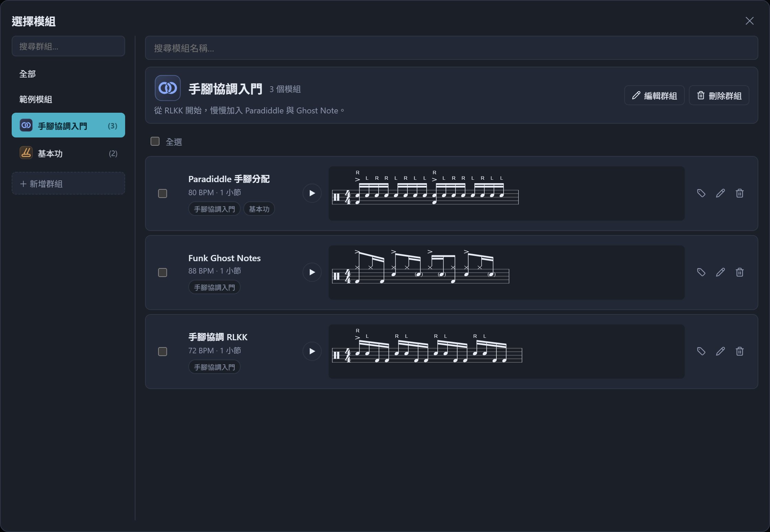Select the 基本功 group in sidebar
The height and width of the screenshot is (532, 770).
pos(68,153)
